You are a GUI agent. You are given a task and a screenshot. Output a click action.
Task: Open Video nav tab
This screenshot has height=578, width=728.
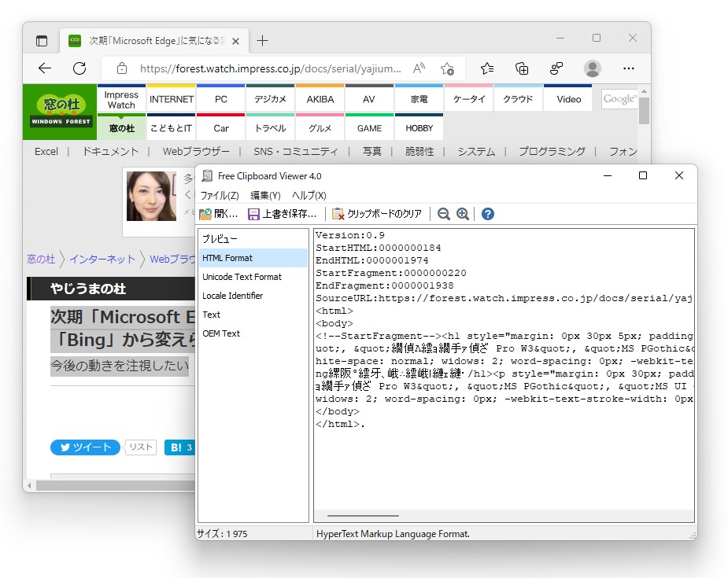567,99
